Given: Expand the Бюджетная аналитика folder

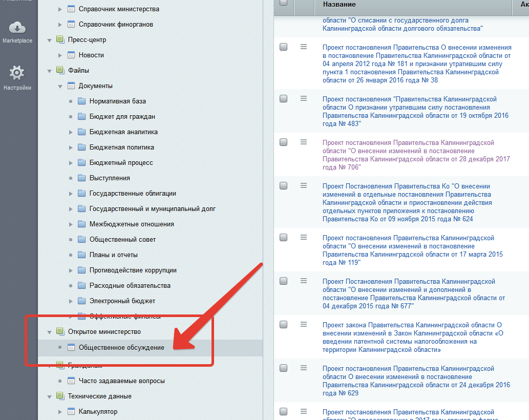Looking at the screenshot, I should (71, 132).
